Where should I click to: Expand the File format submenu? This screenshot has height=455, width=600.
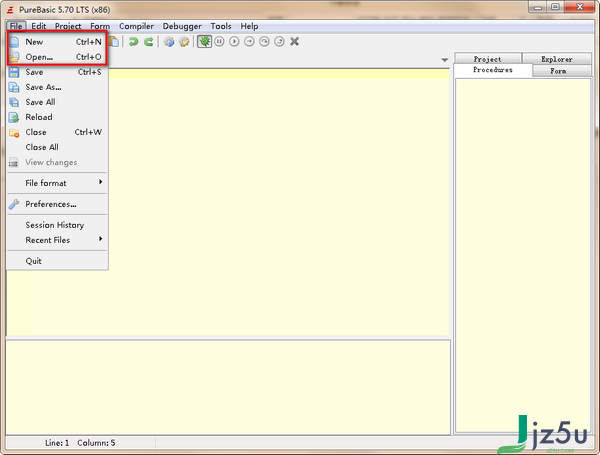[x=57, y=183]
